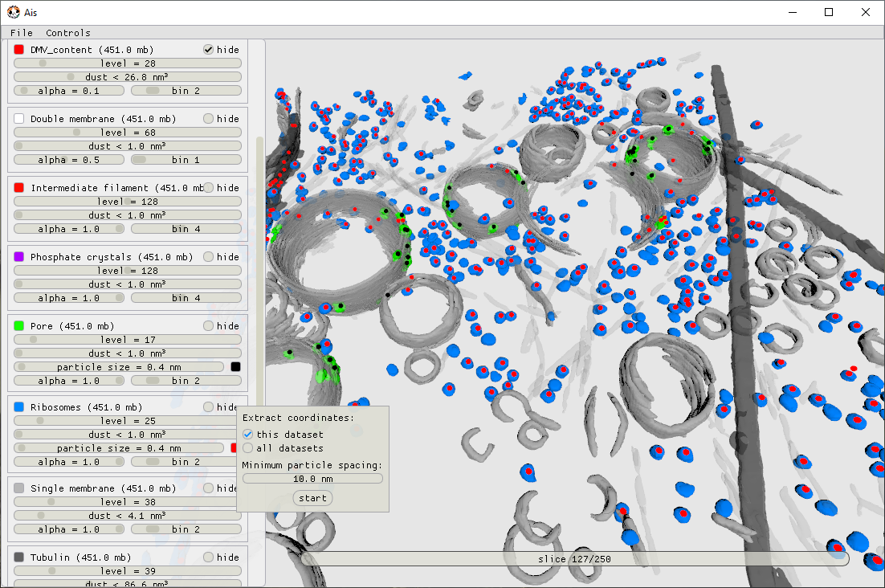The image size is (885, 588).
Task: Uncheck hide for DMV_content
Action: [208, 50]
